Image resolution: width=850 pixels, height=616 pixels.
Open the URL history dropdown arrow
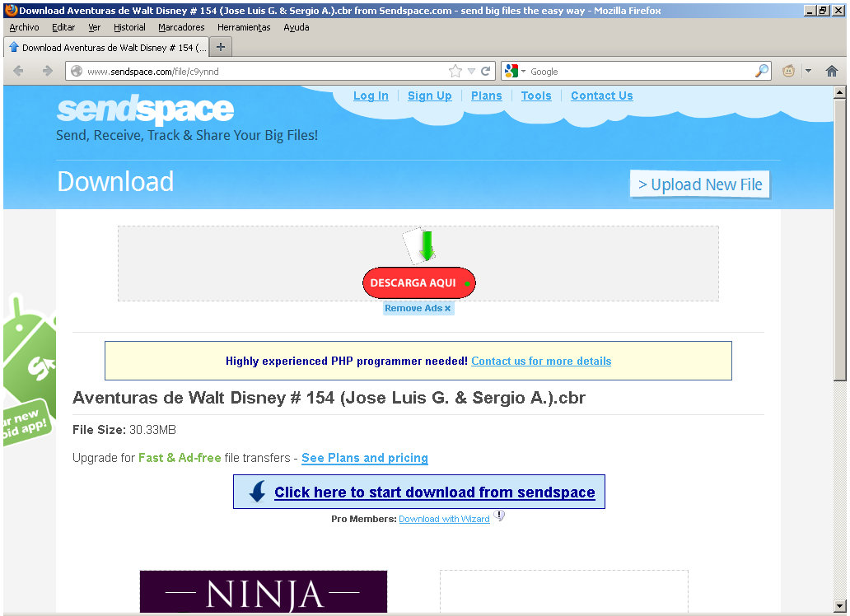(x=471, y=72)
